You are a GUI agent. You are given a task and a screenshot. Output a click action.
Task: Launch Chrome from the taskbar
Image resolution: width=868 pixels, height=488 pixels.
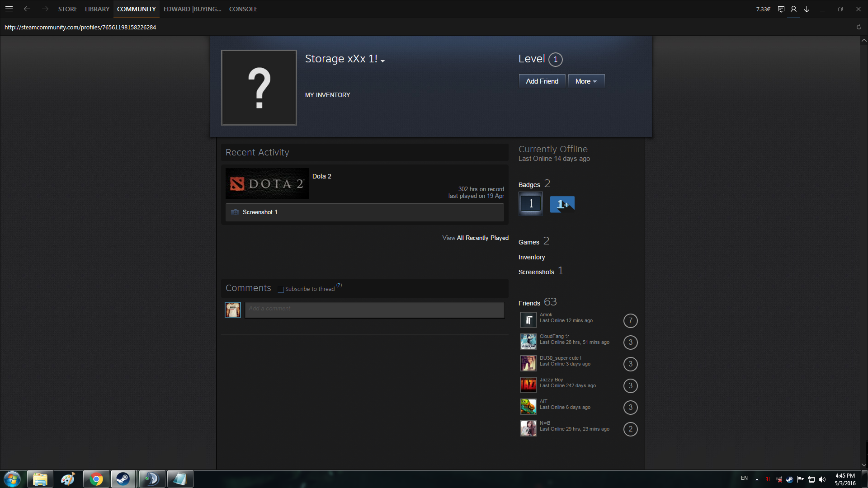tap(96, 479)
